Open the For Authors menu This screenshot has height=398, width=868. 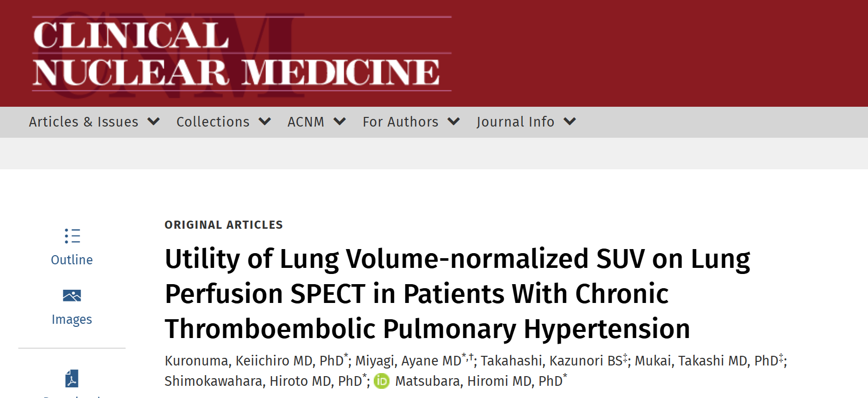(401, 122)
